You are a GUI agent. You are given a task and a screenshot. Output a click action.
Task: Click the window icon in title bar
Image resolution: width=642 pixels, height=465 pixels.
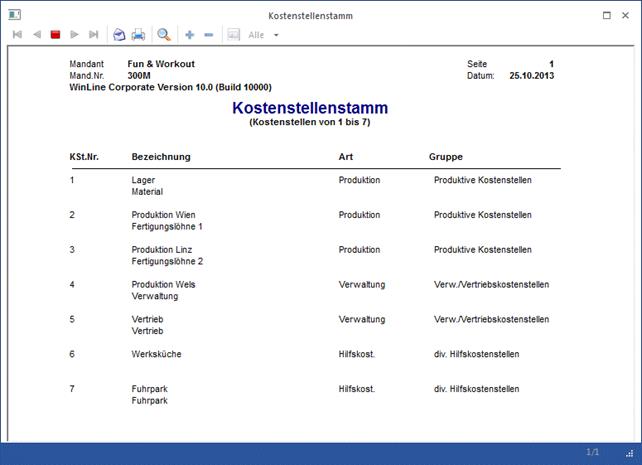(14, 16)
